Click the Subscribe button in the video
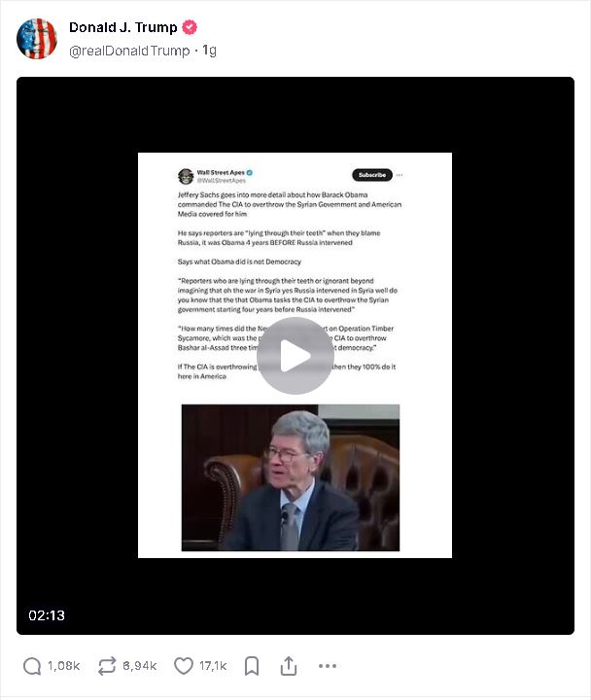The width and height of the screenshot is (591, 700). [x=372, y=175]
